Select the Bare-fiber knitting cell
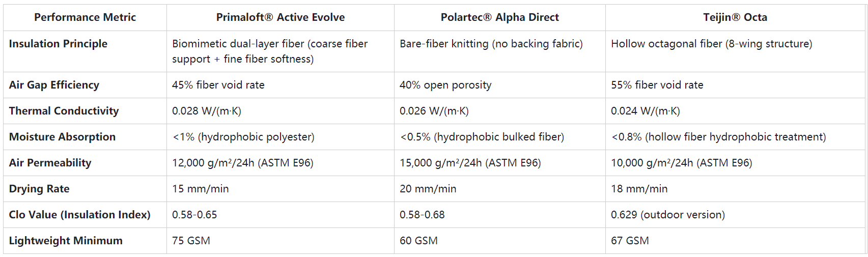The width and height of the screenshot is (868, 257). [x=491, y=44]
